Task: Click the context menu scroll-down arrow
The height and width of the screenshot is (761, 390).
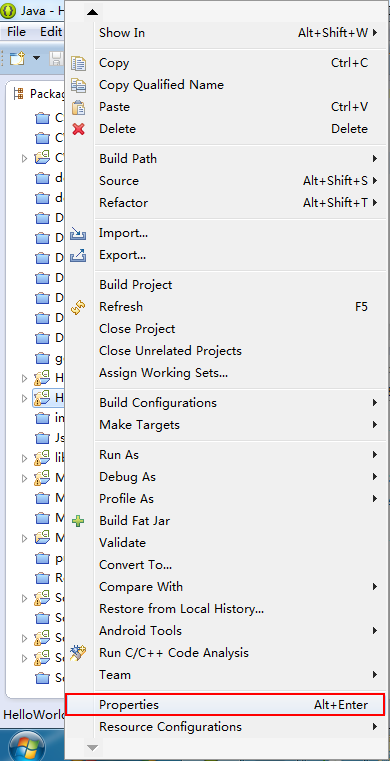Action: (x=92, y=748)
